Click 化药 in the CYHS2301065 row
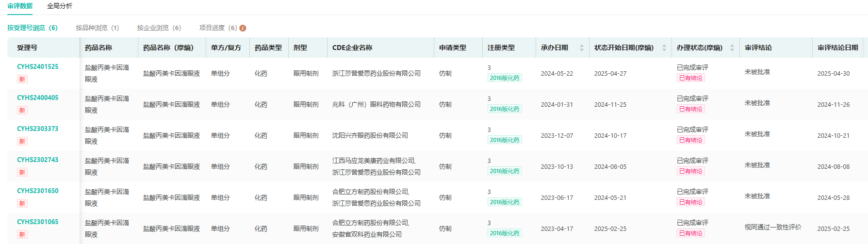This screenshot has height=244, width=868. (x=261, y=229)
